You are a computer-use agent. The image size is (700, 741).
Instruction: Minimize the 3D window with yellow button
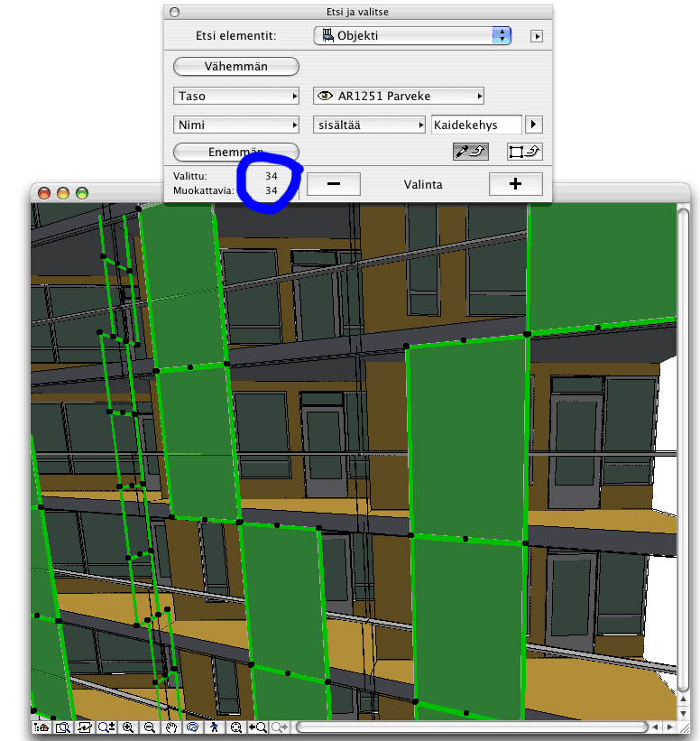[63, 193]
